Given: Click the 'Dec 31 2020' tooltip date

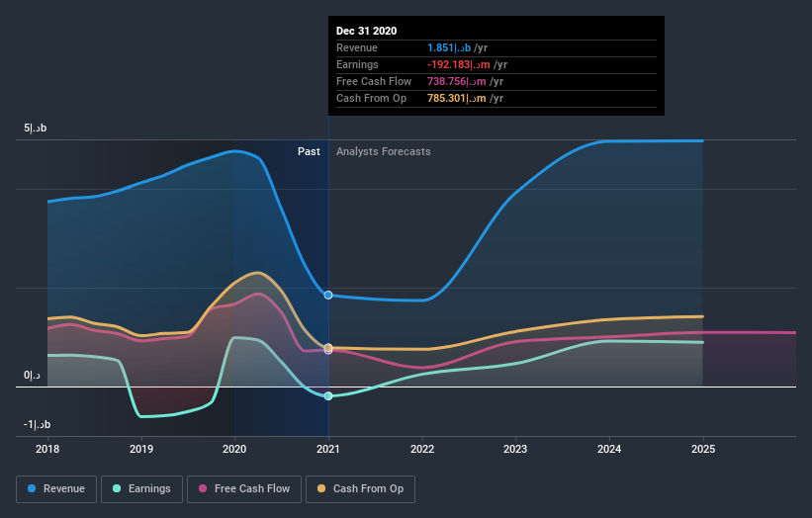Looking at the screenshot, I should click(367, 31).
